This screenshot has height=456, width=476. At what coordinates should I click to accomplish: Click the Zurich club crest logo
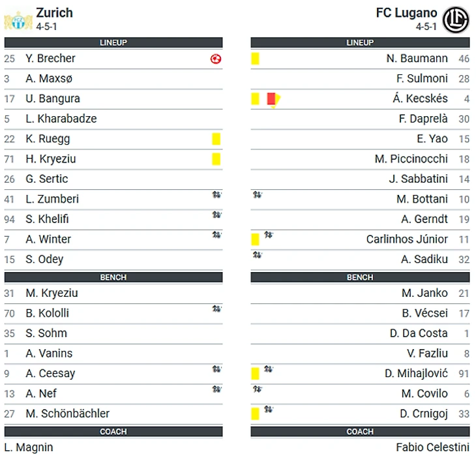18,21
